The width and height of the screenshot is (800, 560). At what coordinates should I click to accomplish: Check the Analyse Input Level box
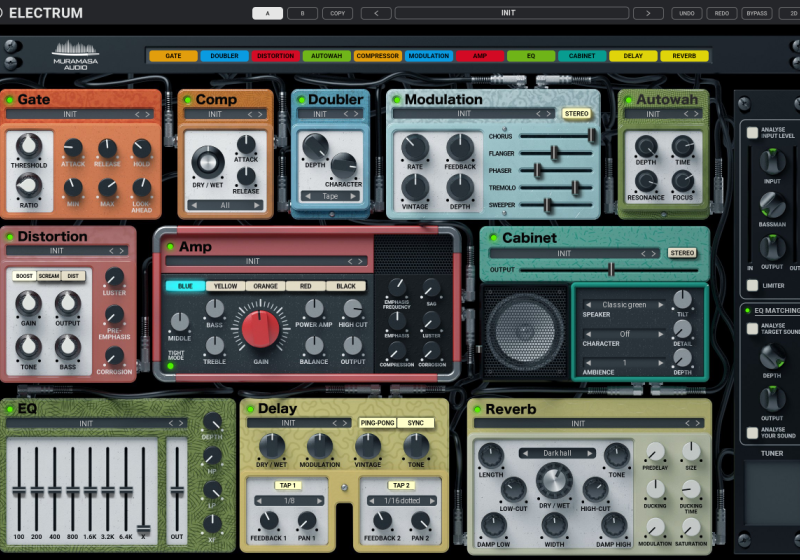click(x=752, y=131)
